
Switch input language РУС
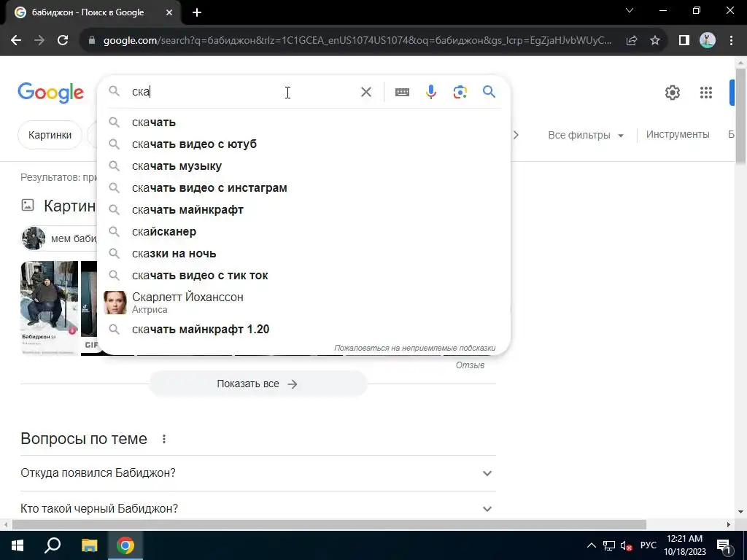click(x=648, y=545)
